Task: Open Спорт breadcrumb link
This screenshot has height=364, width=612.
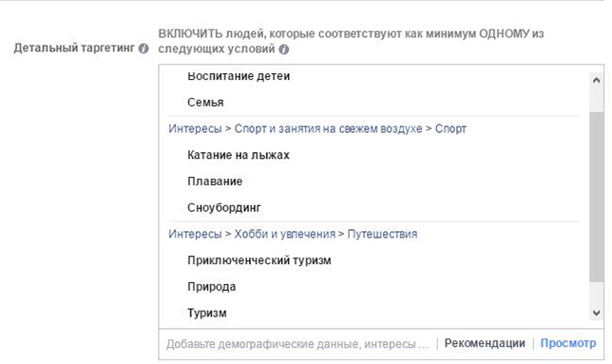Action: point(450,128)
